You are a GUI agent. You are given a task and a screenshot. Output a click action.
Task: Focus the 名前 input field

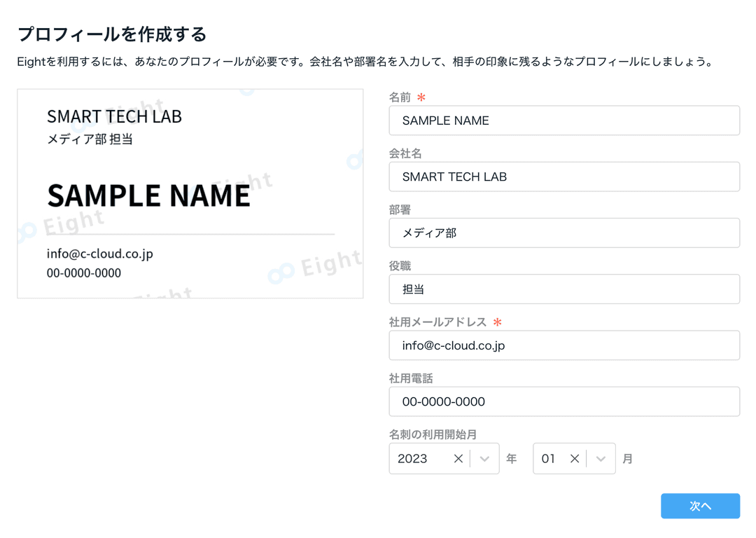point(563,120)
